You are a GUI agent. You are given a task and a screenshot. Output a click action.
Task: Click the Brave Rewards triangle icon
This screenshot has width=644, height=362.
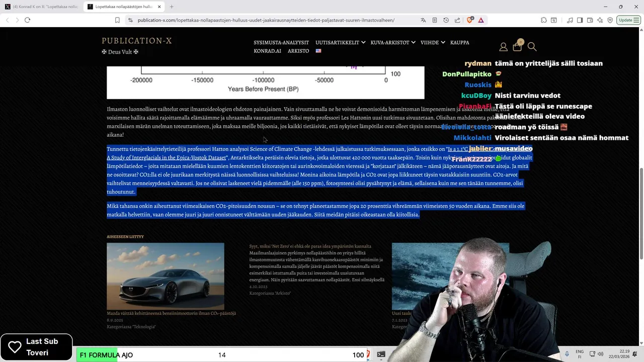(x=481, y=20)
